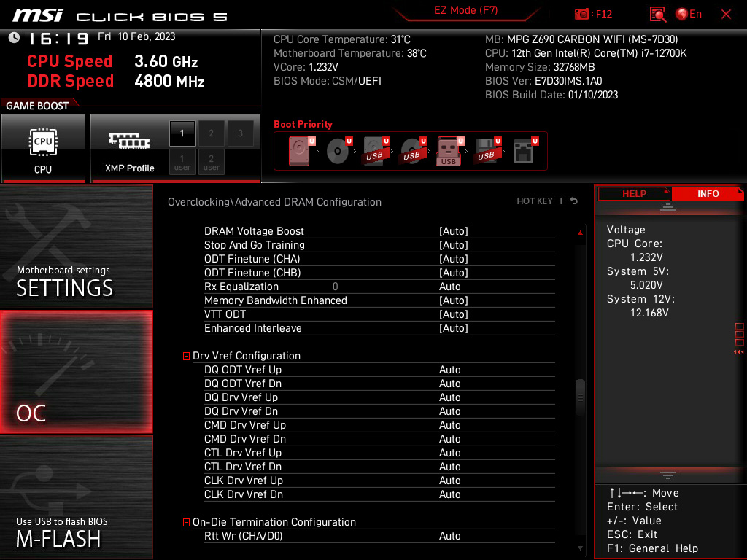Open DRAM Voltage Boost [Auto] dropdown
747x560 pixels.
pyautogui.click(x=454, y=231)
